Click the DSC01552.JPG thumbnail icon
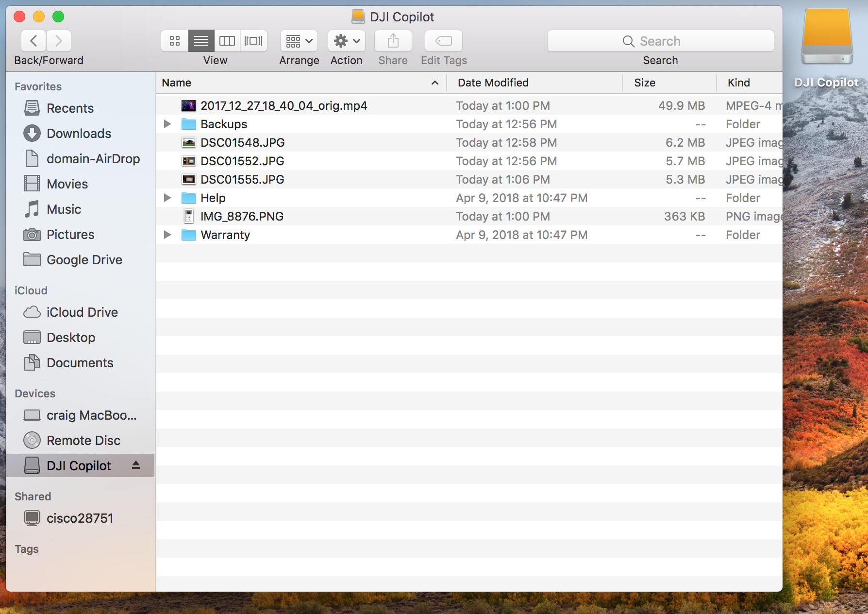Image resolution: width=868 pixels, height=614 pixels. click(188, 161)
